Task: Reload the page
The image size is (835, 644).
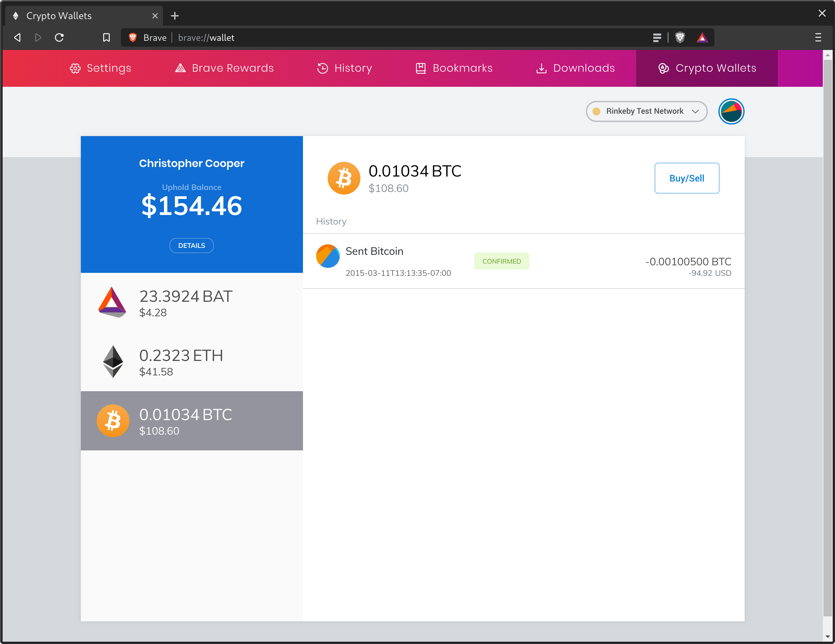Action: tap(59, 37)
